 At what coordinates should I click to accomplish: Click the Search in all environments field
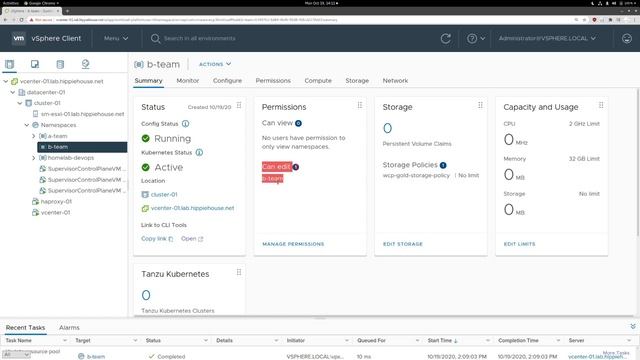pos(200,38)
